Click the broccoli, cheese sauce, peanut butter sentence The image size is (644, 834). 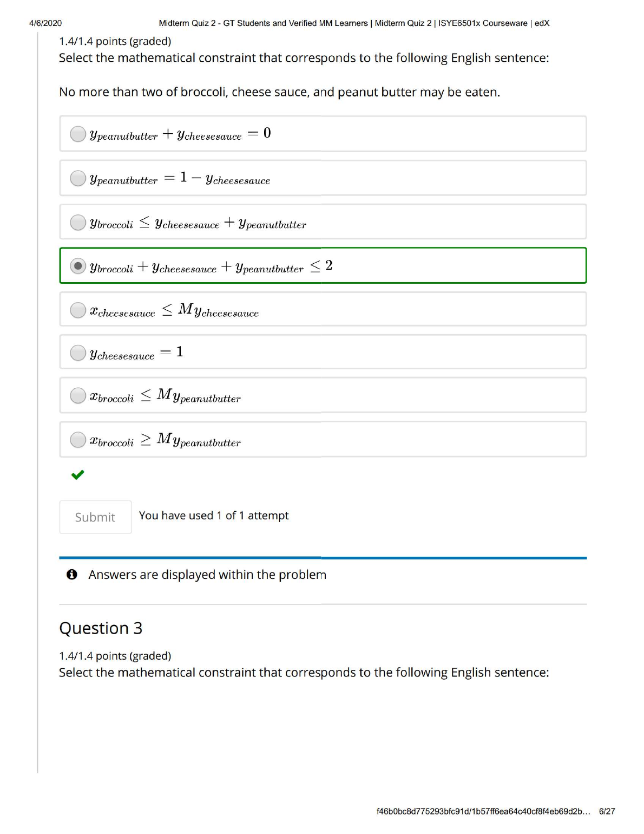279,92
